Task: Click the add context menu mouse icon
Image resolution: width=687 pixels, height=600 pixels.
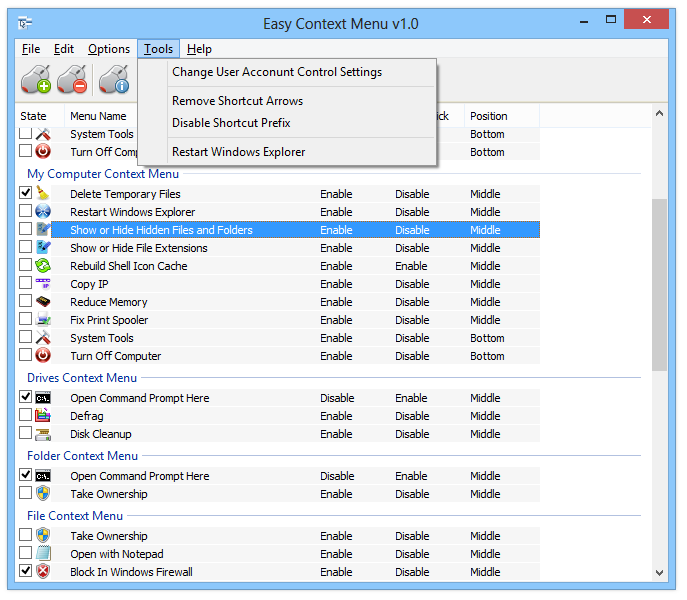Action: (x=36, y=79)
